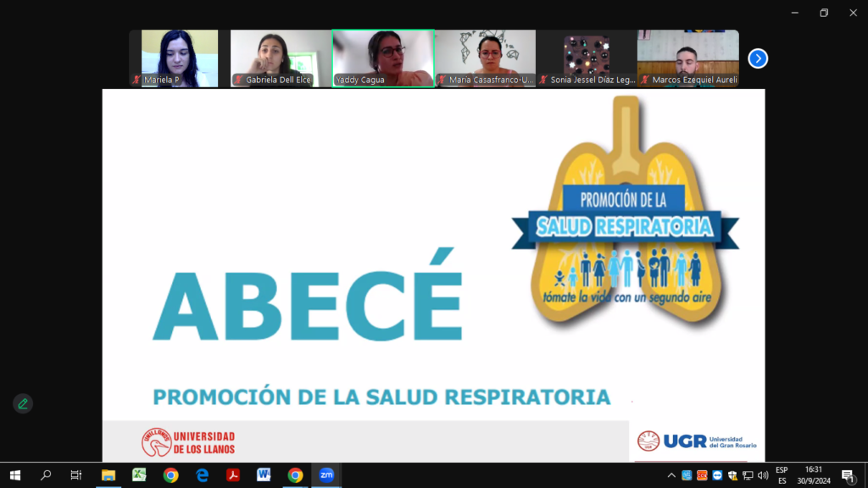Click UGR Universidad del Gran Rosario logo
The height and width of the screenshot is (488, 868).
pyautogui.click(x=697, y=441)
